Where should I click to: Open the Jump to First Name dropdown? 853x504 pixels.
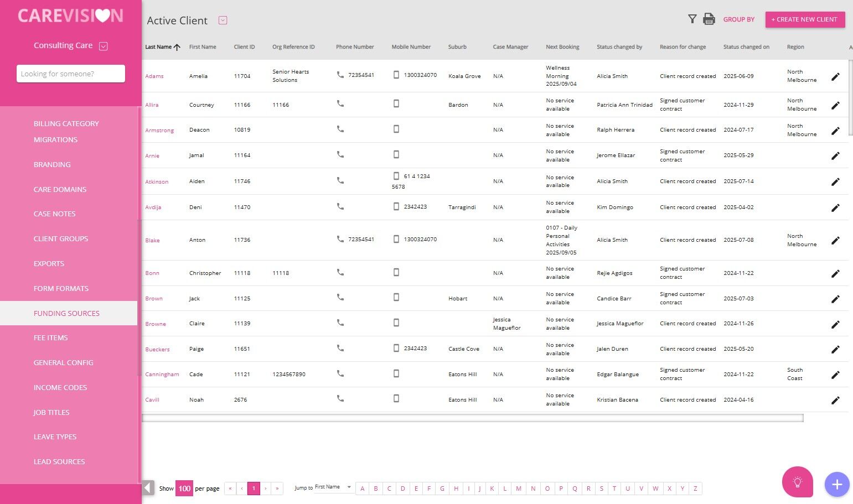pos(333,487)
